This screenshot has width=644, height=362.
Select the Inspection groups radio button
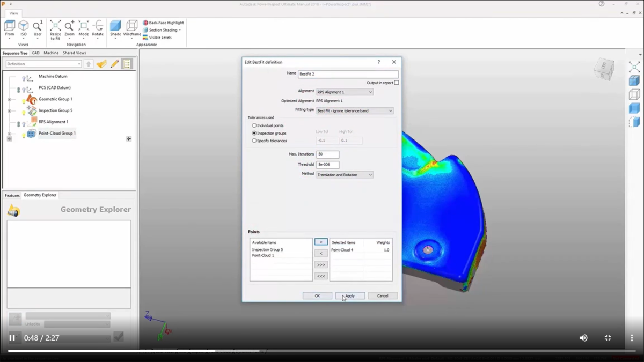point(254,133)
